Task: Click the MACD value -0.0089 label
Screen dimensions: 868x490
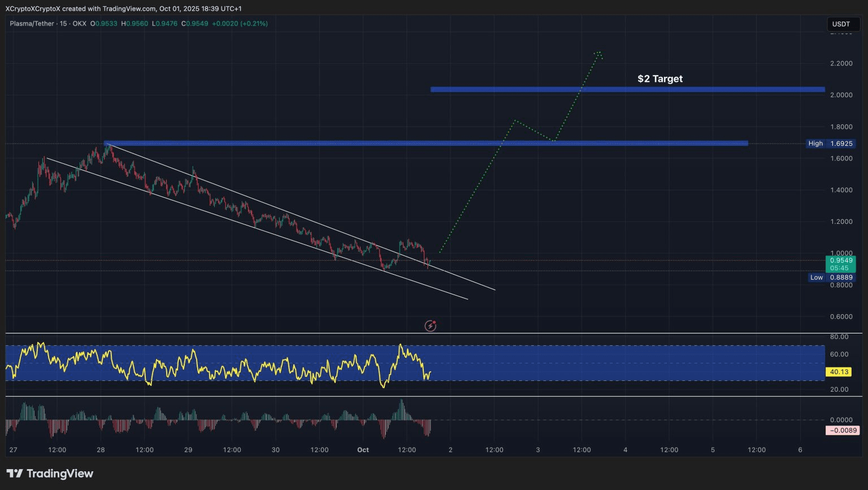Action: 843,431
